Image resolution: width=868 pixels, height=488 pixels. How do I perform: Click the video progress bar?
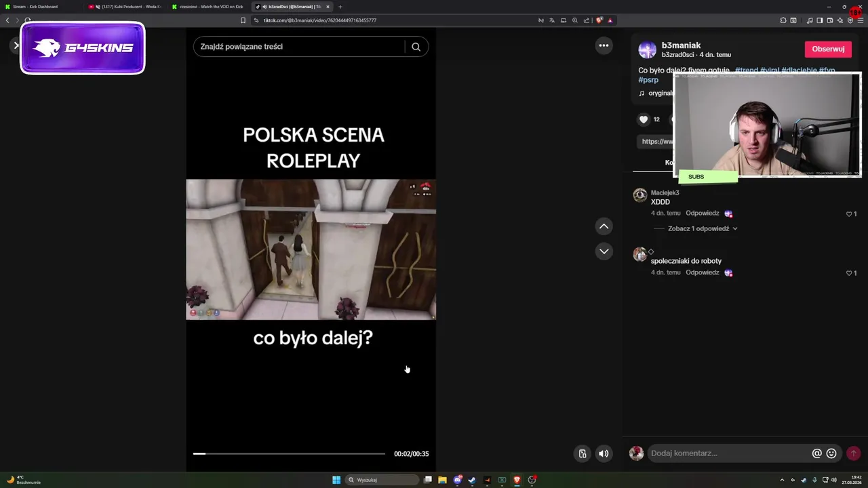point(289,453)
